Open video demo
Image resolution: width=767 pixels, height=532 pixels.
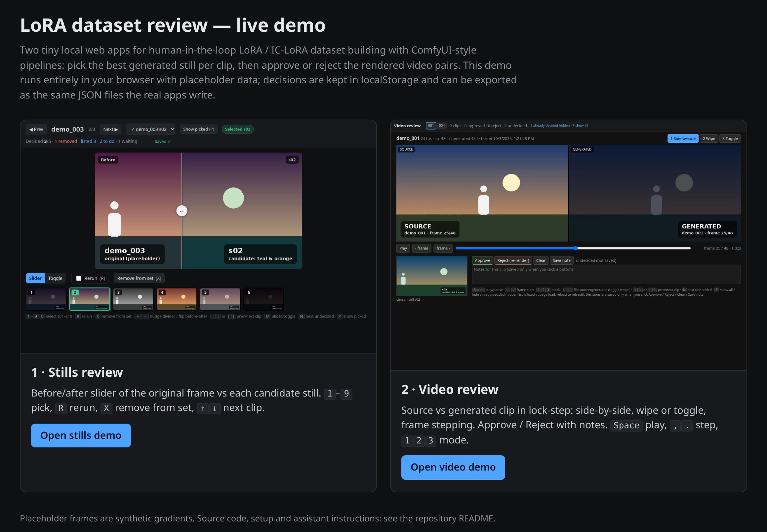coord(453,467)
